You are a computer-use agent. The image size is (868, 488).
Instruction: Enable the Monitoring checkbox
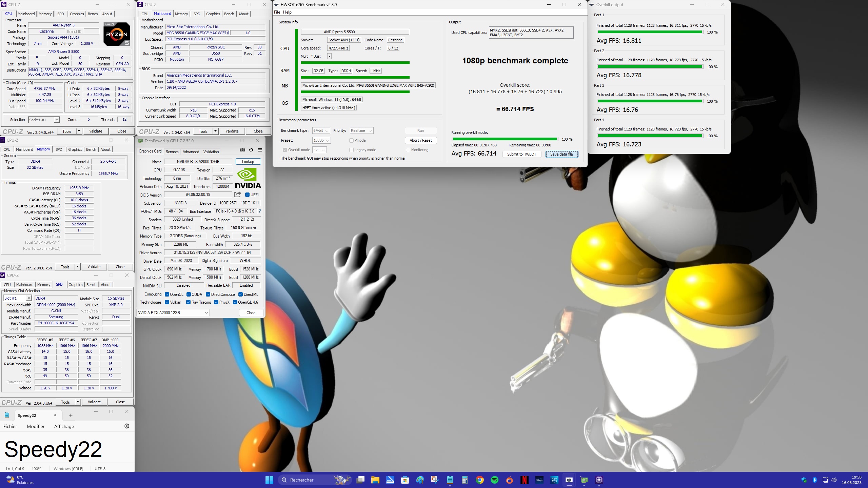click(x=408, y=150)
